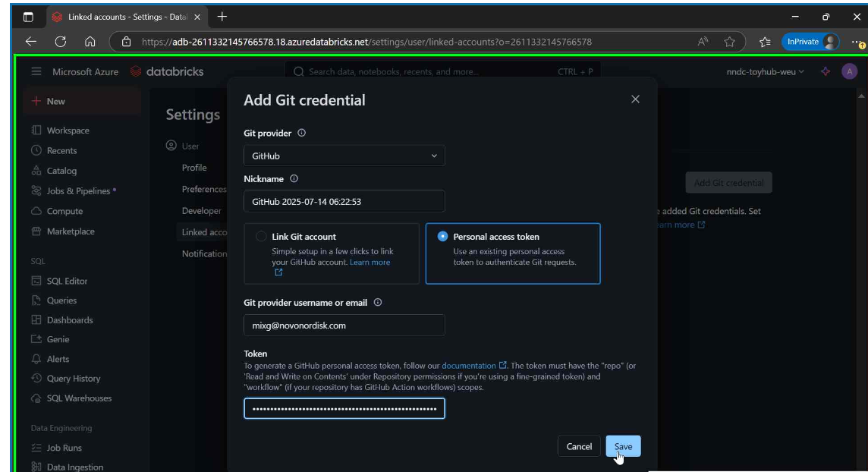868x472 pixels.
Task: Open the browser favorites list
Action: pos(765,42)
